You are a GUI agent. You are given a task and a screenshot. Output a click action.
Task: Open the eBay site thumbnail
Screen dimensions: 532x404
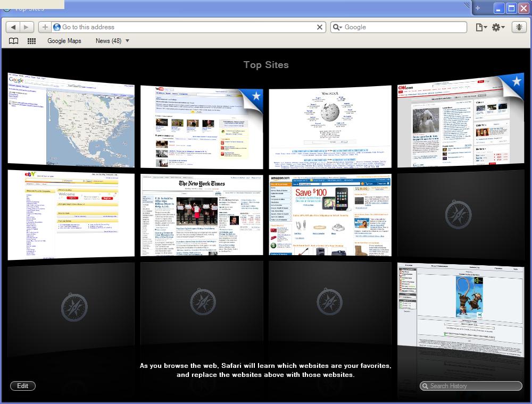pyautogui.click(x=71, y=215)
